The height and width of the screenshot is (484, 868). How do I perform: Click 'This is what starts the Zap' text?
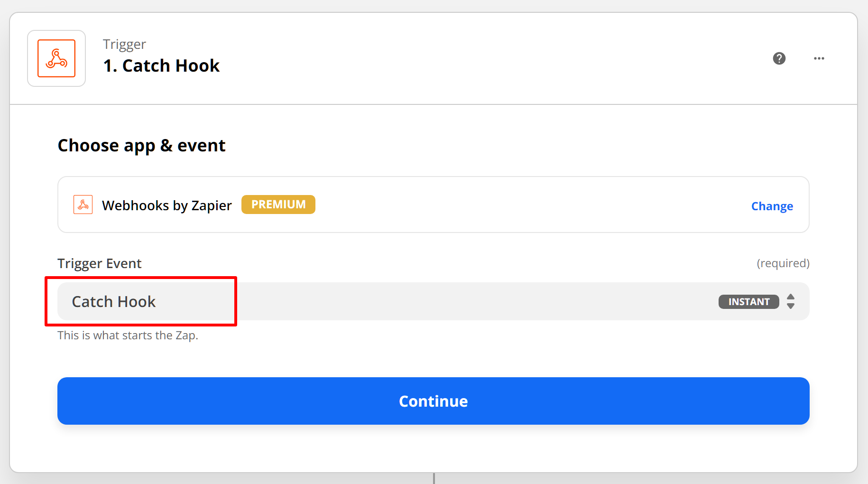click(x=128, y=335)
